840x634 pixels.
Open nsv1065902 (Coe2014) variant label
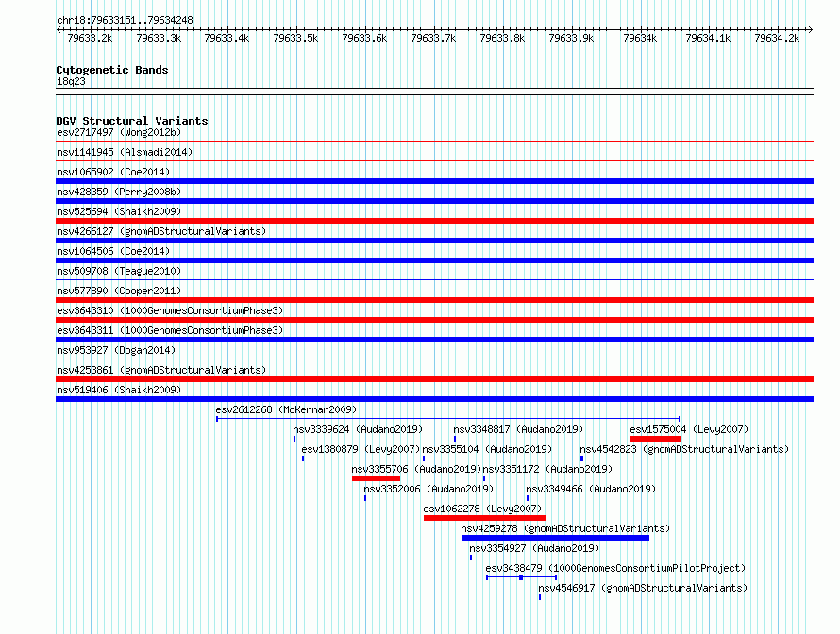click(113, 172)
